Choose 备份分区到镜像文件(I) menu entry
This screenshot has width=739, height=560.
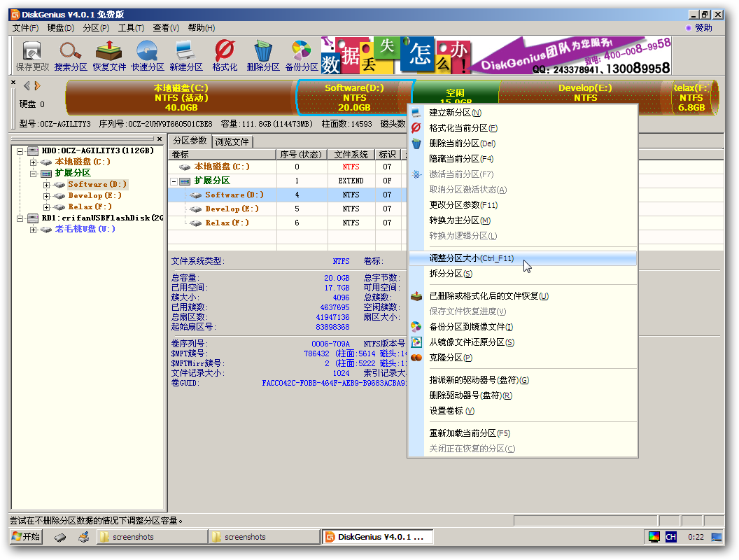(x=523, y=327)
